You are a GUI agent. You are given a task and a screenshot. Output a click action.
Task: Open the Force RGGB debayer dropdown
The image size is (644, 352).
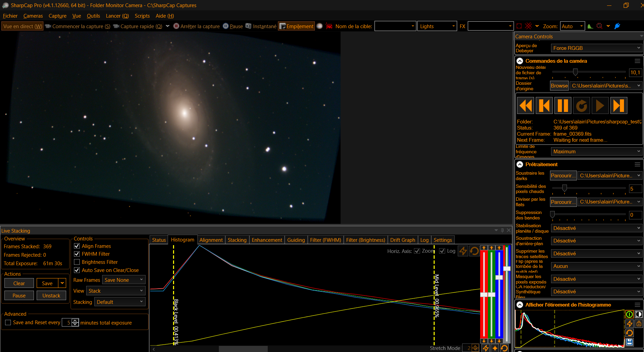[x=596, y=48]
